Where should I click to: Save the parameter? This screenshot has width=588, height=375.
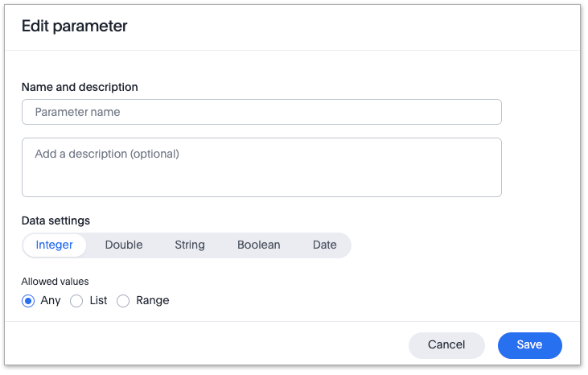[529, 345]
